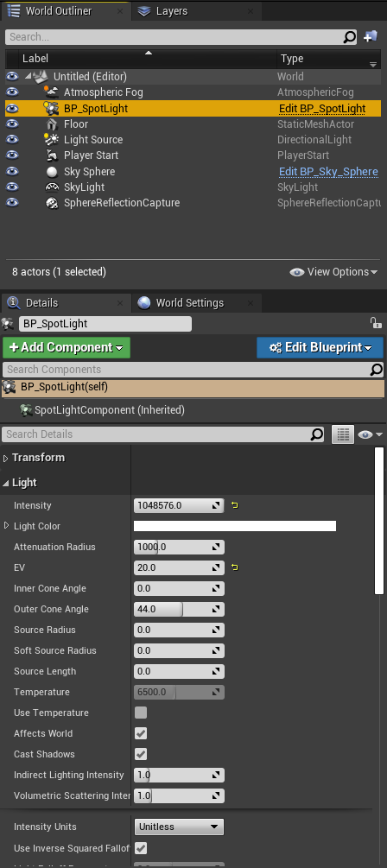Viewport: 387px width, 868px height.
Task: Click the SkyLight actor icon
Action: coord(52,187)
